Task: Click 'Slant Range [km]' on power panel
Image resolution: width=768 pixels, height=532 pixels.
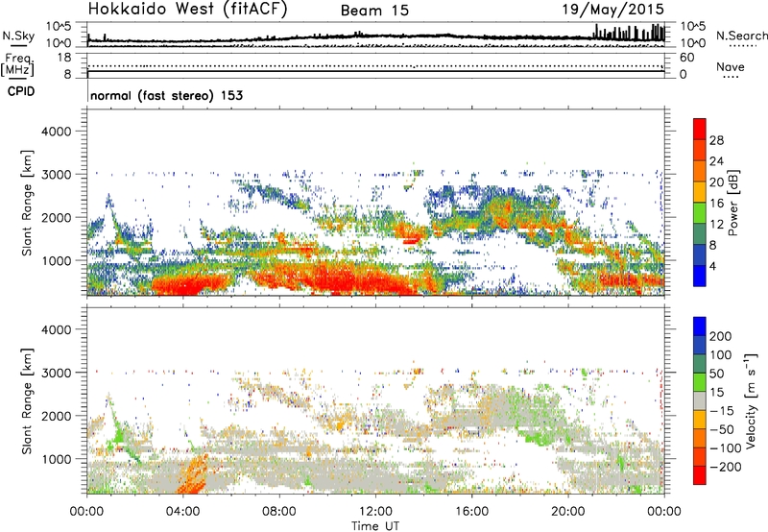Action: 27,203
